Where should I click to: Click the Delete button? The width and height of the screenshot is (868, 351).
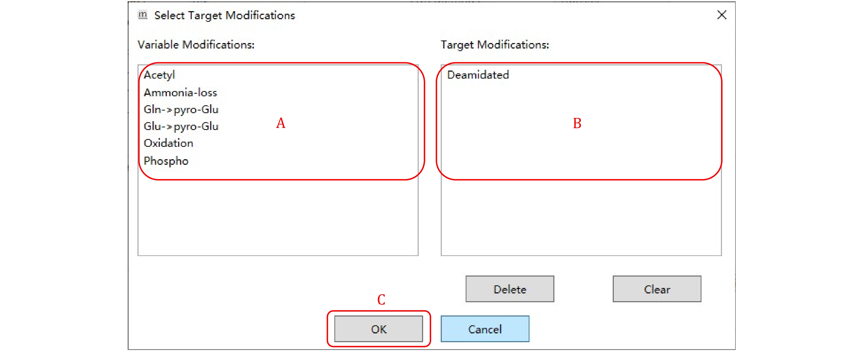pyautogui.click(x=509, y=289)
